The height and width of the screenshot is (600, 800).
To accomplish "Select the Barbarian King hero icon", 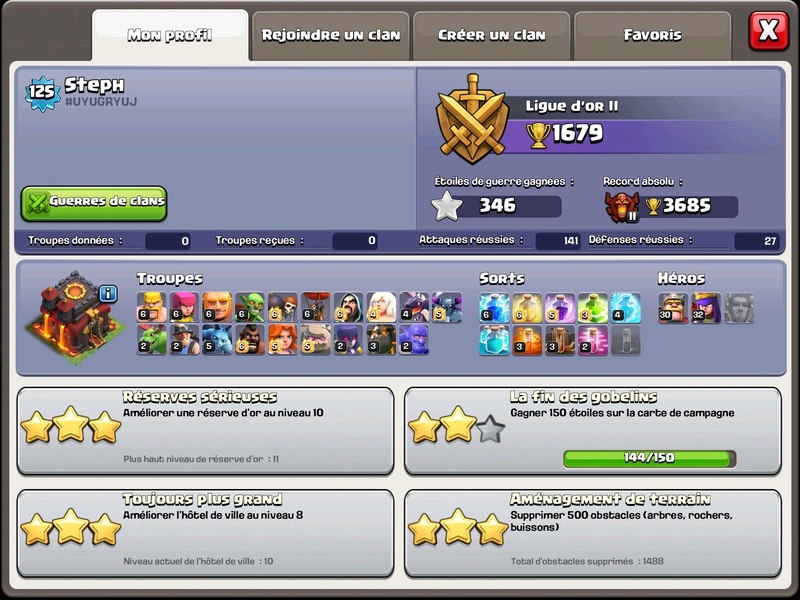I will [673, 308].
